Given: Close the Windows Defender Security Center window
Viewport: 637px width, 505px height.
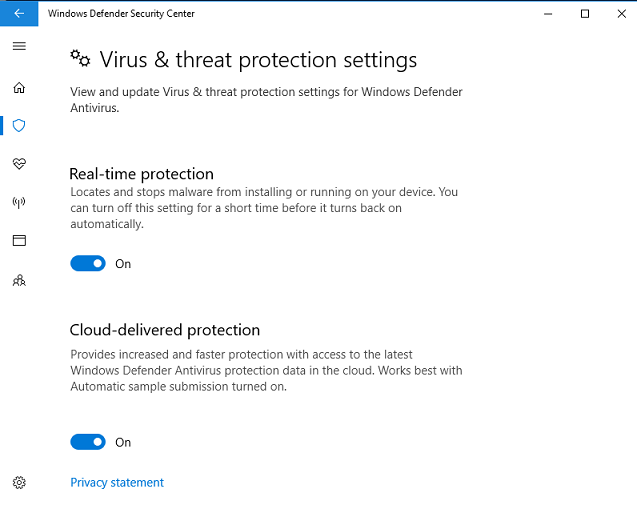Looking at the screenshot, I should [622, 14].
